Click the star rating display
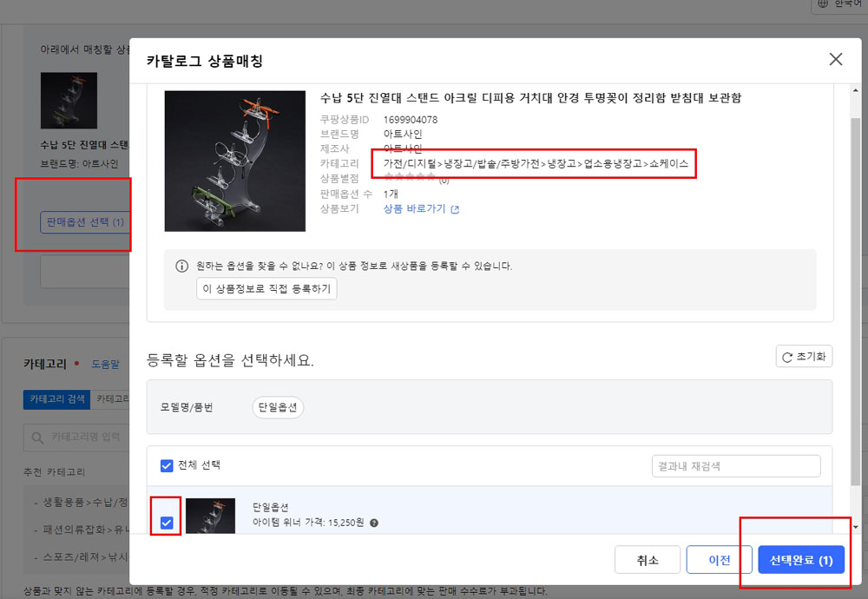The image size is (868, 599). pyautogui.click(x=410, y=177)
